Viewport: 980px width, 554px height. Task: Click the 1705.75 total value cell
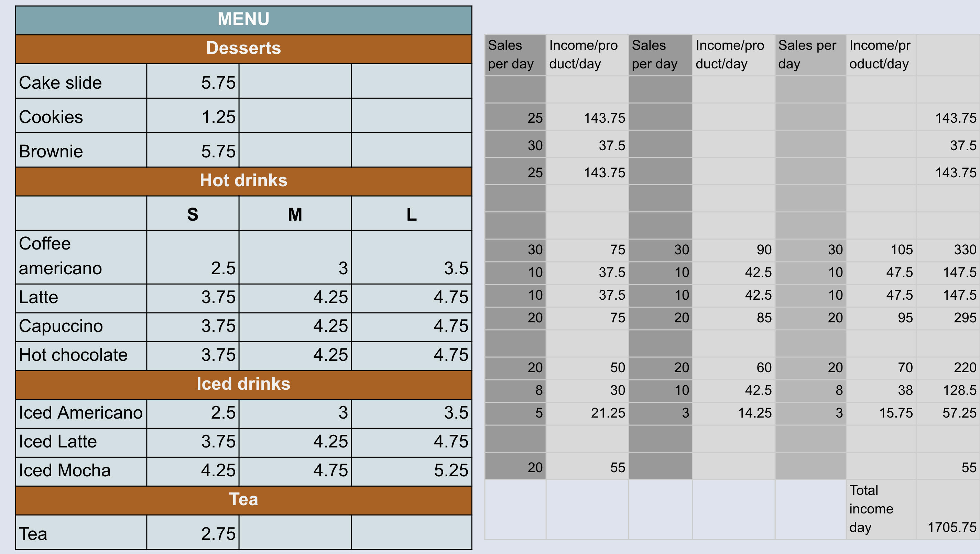coord(948,509)
